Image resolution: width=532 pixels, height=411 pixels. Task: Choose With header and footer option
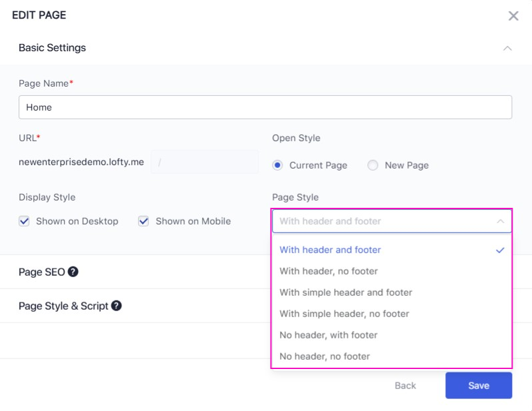pos(330,250)
